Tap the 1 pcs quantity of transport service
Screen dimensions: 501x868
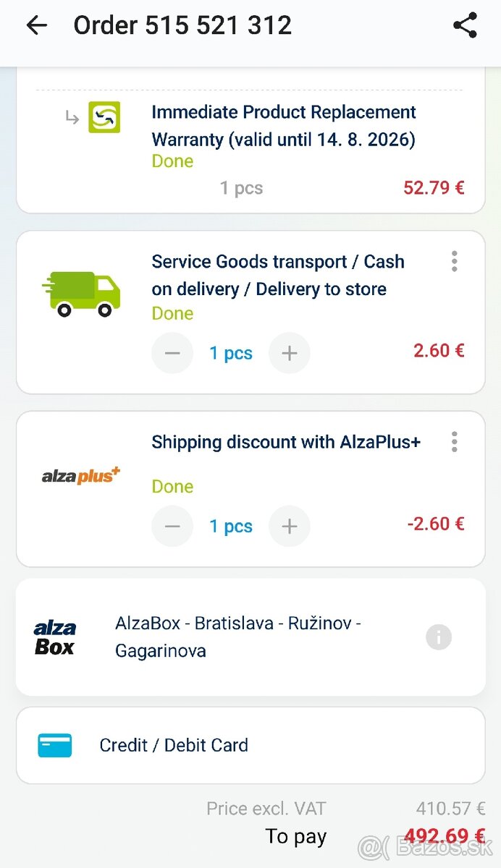[x=230, y=353]
